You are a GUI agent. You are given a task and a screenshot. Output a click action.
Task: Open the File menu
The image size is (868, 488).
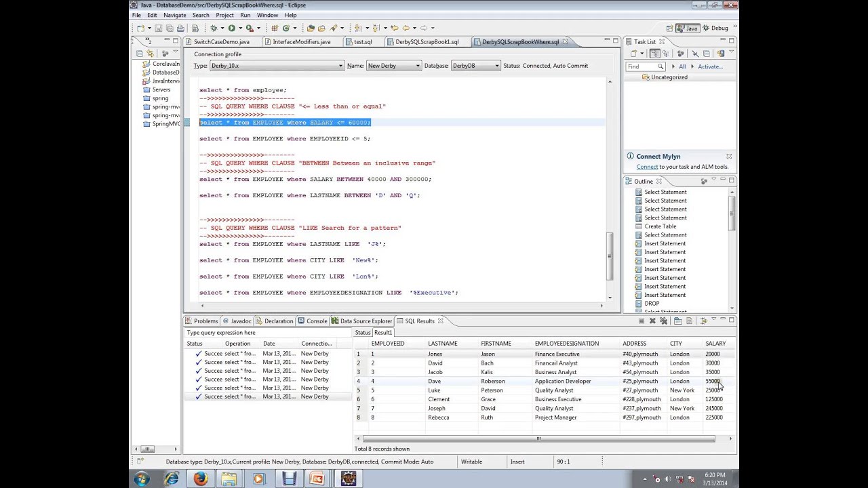136,15
